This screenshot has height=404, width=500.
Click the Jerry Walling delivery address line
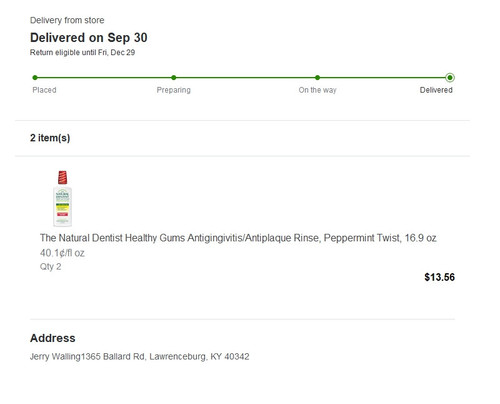(x=140, y=357)
